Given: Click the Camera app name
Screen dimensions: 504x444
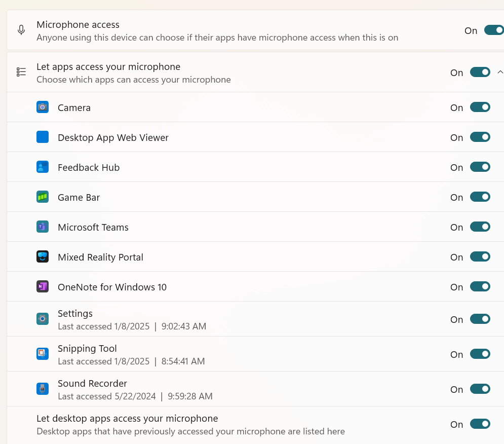Looking at the screenshot, I should pos(74,107).
